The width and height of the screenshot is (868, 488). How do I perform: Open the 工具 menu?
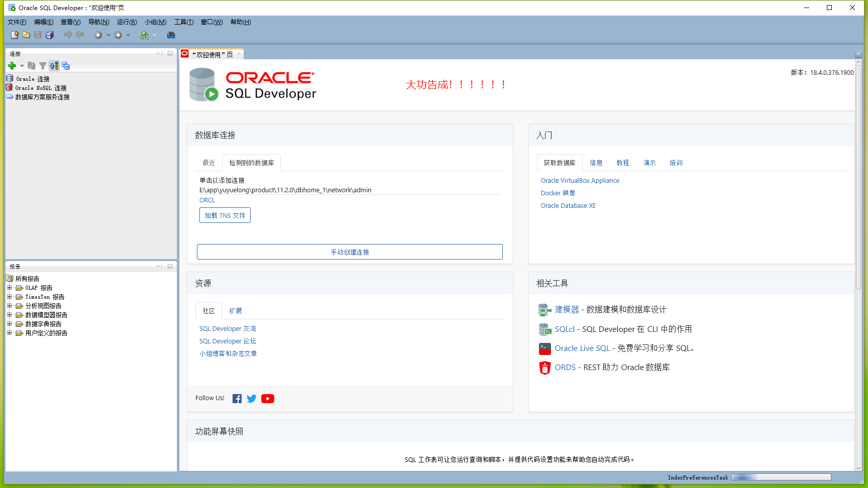183,22
